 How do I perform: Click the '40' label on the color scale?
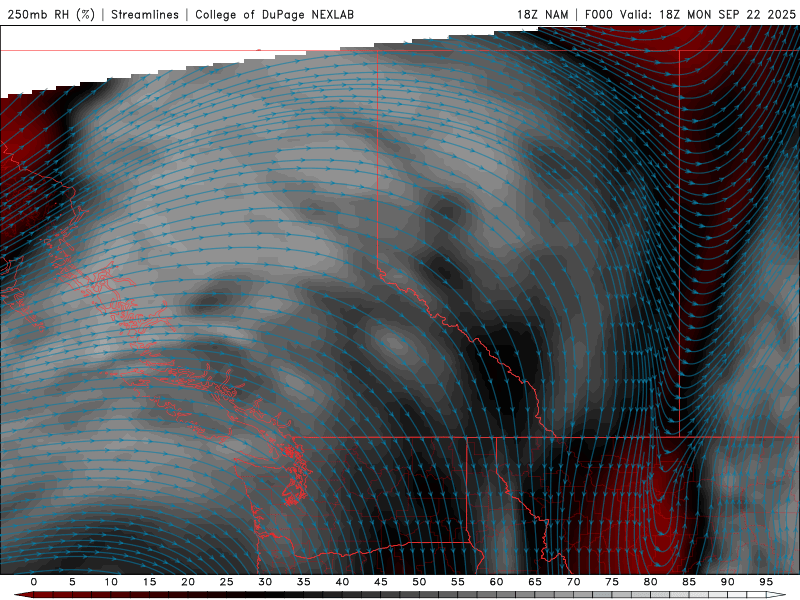342,582
